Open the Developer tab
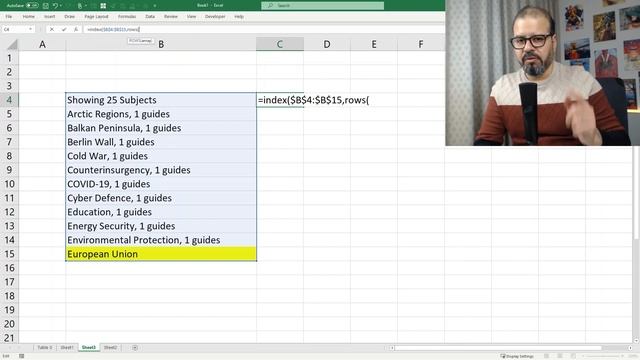 [x=215, y=17]
